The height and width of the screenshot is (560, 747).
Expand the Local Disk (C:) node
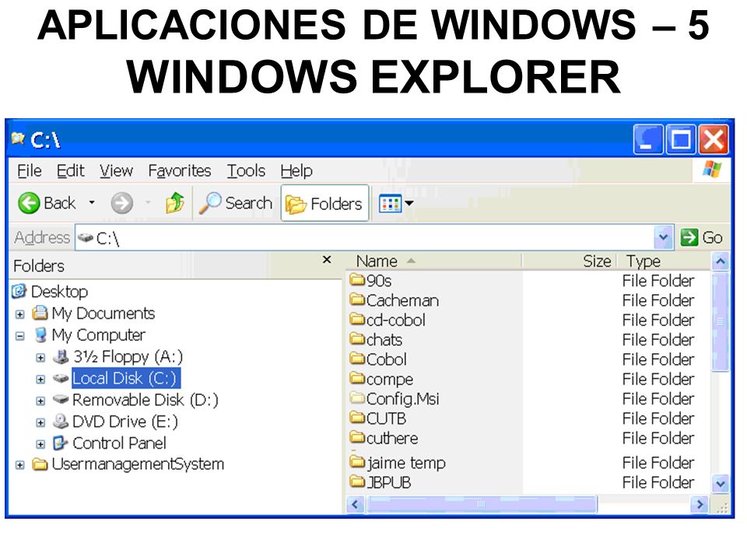pyautogui.click(x=40, y=380)
